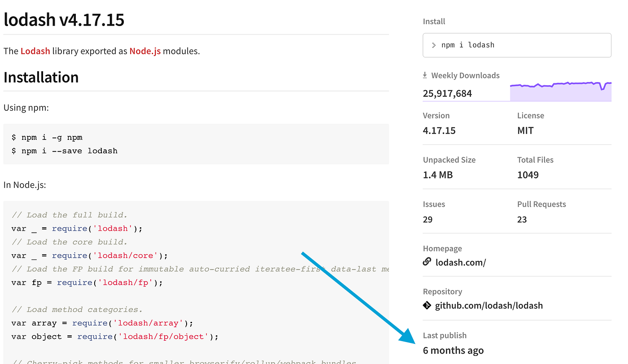Open the red Node.js link
This screenshot has height=364, width=628.
click(x=145, y=51)
